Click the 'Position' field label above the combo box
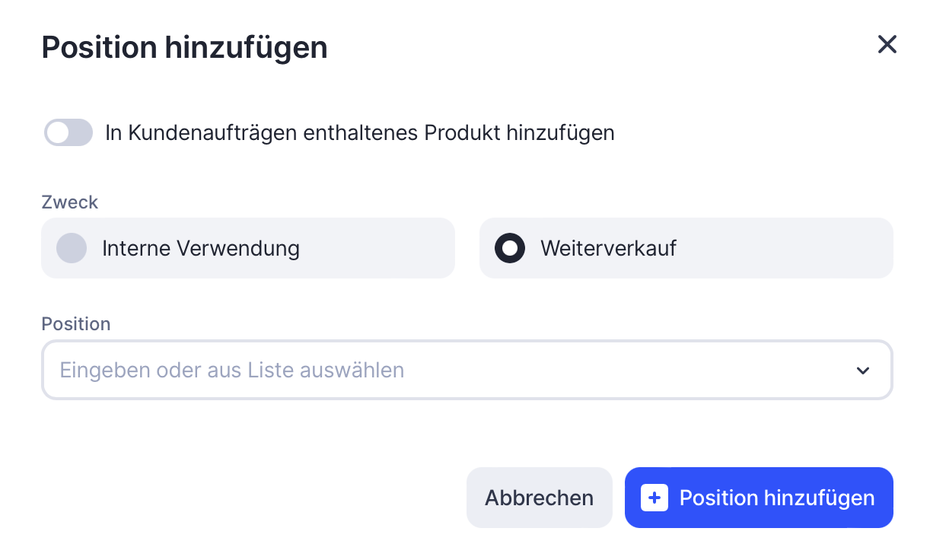This screenshot has width=930, height=560. [76, 323]
